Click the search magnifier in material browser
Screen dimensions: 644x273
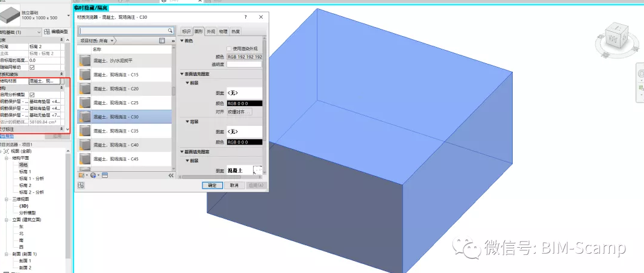coord(170,31)
